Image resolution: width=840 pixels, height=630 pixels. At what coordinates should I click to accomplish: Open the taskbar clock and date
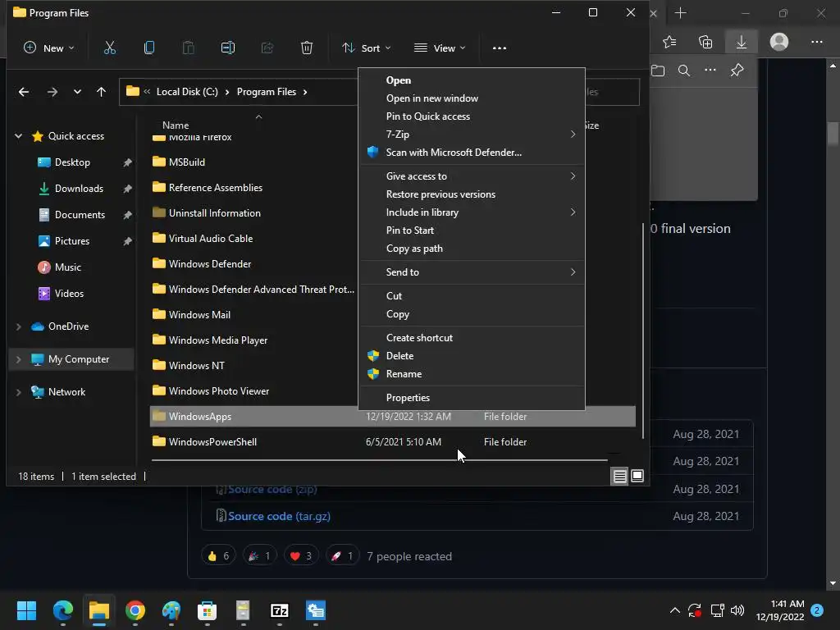(x=780, y=610)
